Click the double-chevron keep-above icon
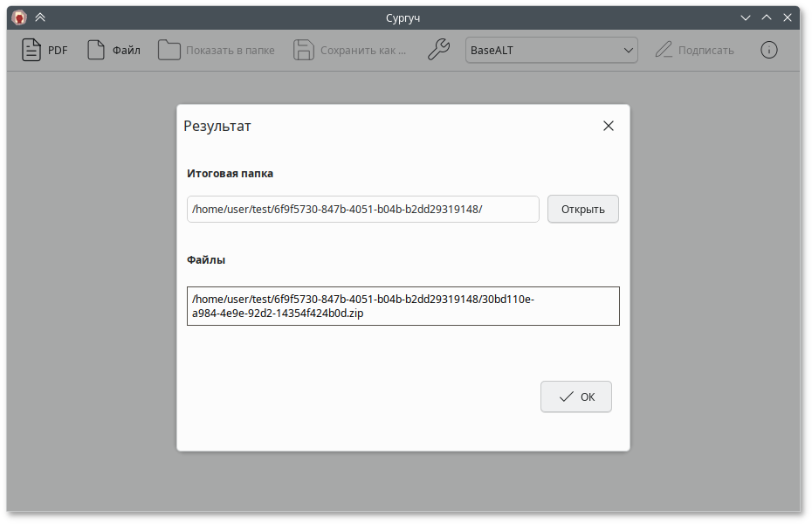This screenshot has width=812, height=524. [x=40, y=17]
